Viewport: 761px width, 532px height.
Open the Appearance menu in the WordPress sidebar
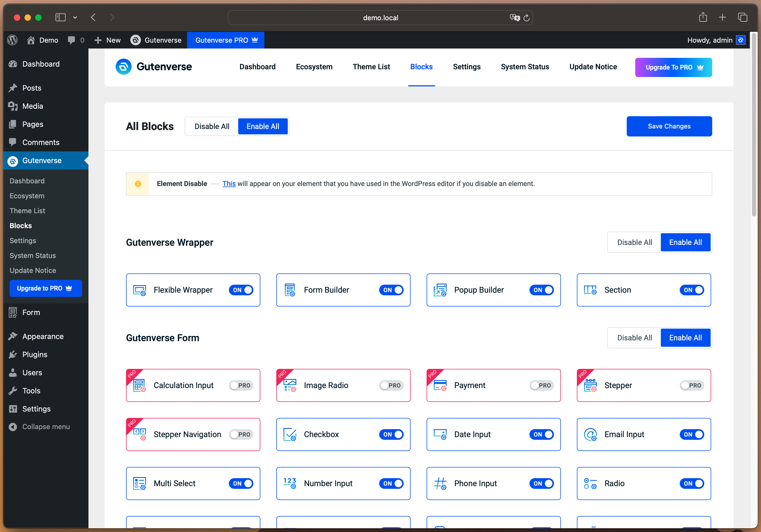43,336
